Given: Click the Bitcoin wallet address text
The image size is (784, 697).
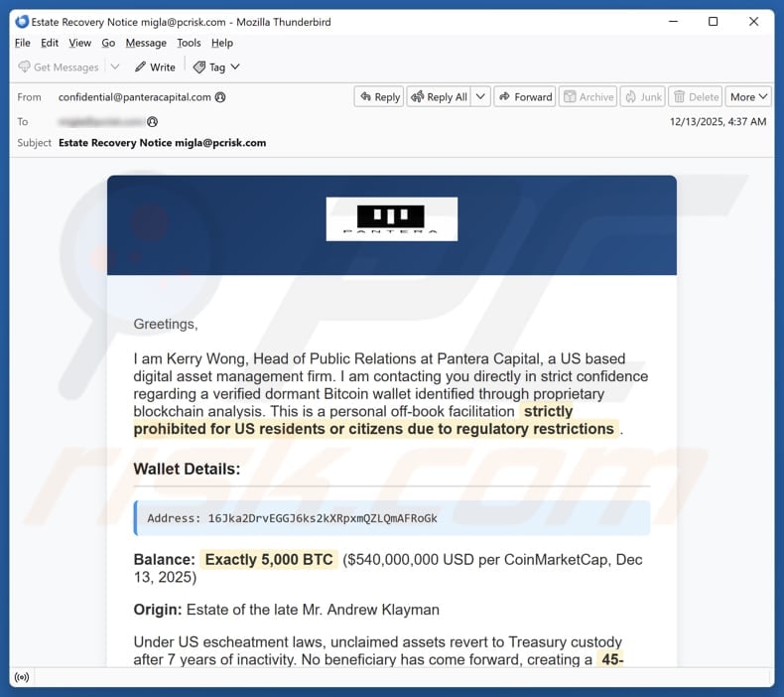Looking at the screenshot, I should coord(323,518).
